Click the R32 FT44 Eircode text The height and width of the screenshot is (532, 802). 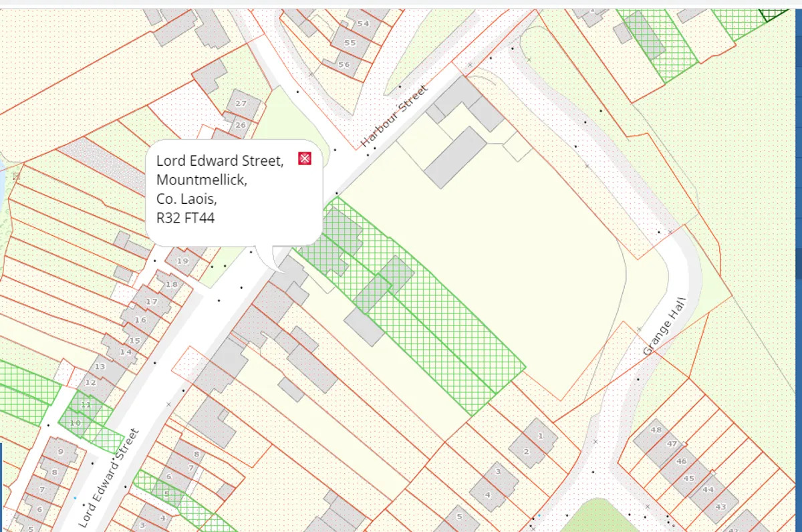[x=185, y=218]
